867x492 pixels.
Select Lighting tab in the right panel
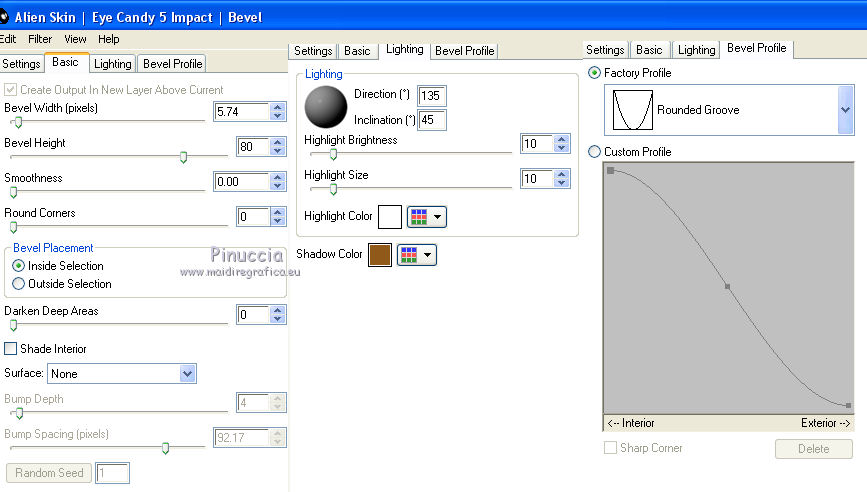(696, 50)
